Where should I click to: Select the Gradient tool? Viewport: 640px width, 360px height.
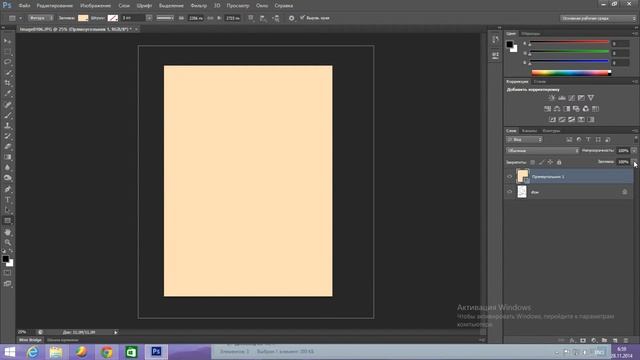(7, 157)
